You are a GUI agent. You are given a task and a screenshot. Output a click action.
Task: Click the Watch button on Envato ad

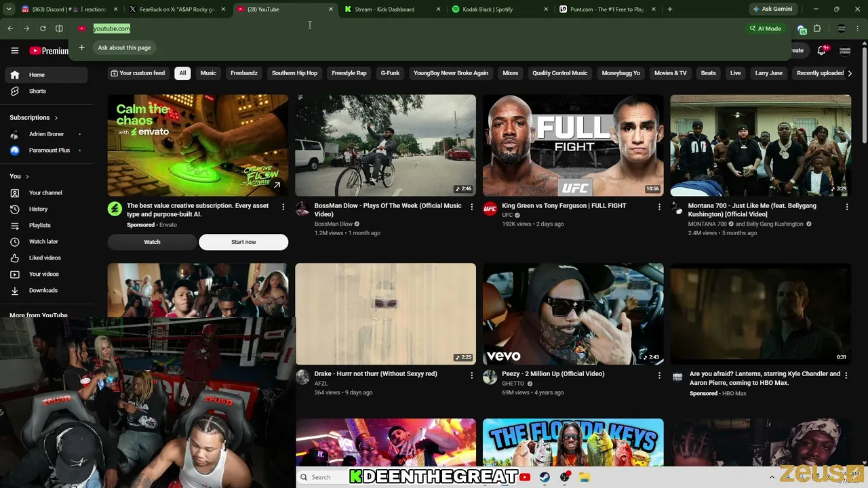click(x=152, y=242)
